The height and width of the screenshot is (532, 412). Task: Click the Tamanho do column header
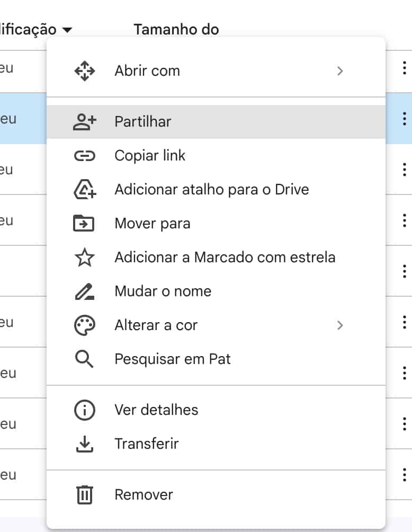(x=177, y=29)
